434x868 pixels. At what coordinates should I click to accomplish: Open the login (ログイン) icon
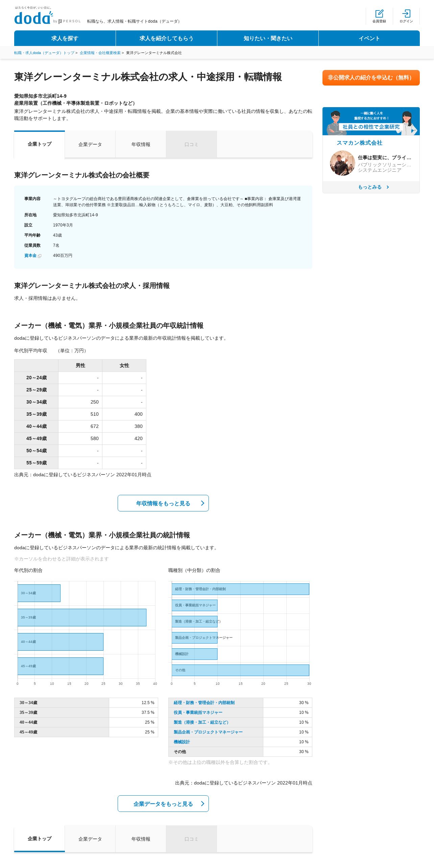[406, 16]
